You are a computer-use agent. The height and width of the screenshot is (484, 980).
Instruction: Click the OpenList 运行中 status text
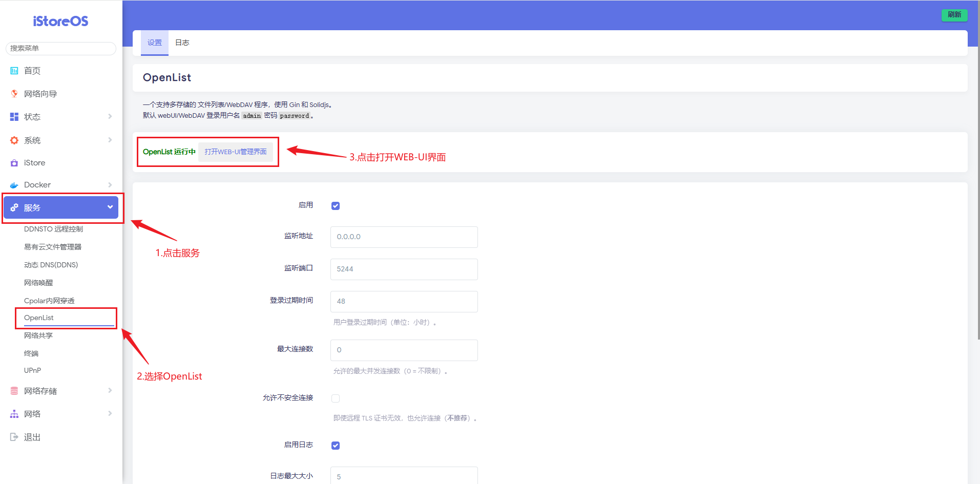(x=169, y=152)
